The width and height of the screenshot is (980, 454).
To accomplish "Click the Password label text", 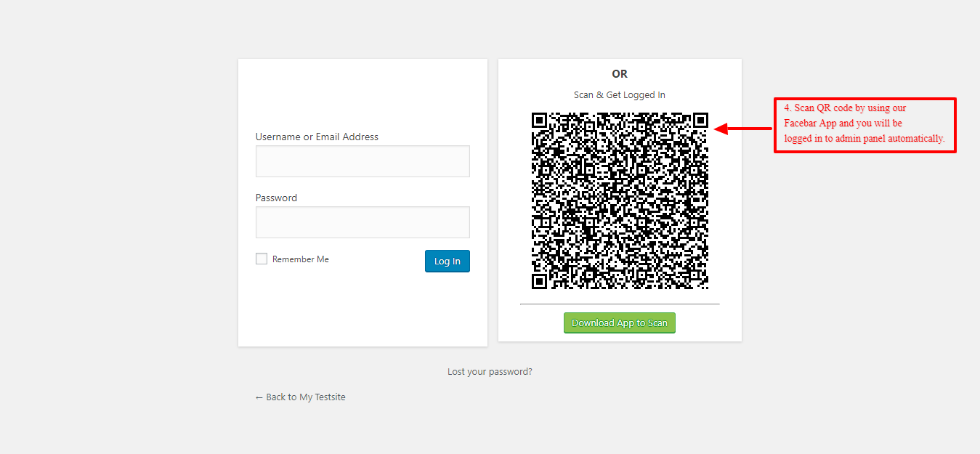I will pos(276,198).
